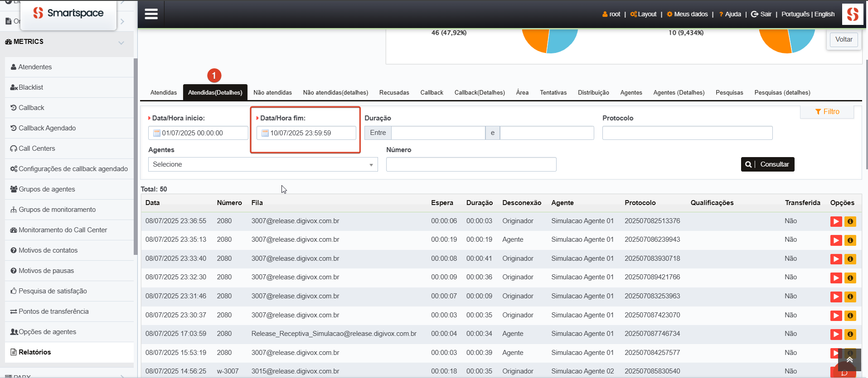Switch to Não atendidas tab
Viewport: 868px width, 378px height.
point(272,92)
